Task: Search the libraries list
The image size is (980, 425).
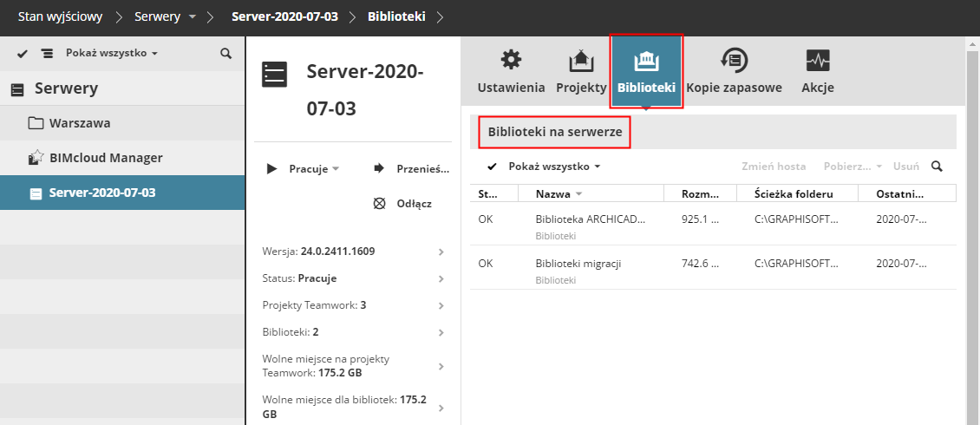Action: 937,167
